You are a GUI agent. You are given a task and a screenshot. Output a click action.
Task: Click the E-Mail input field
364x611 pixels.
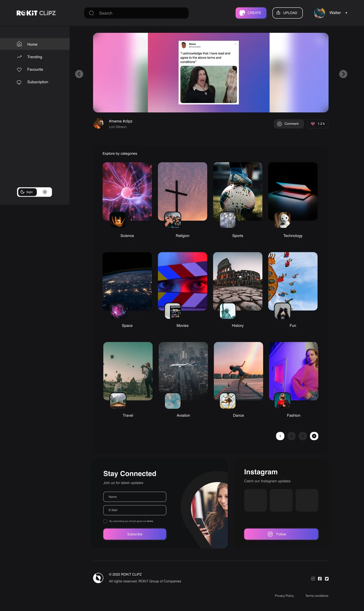click(x=135, y=510)
